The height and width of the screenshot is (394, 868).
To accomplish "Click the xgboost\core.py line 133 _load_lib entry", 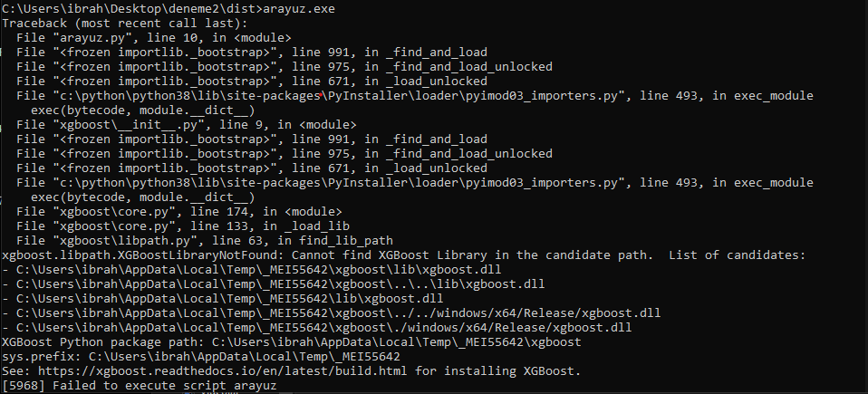I will tap(183, 226).
